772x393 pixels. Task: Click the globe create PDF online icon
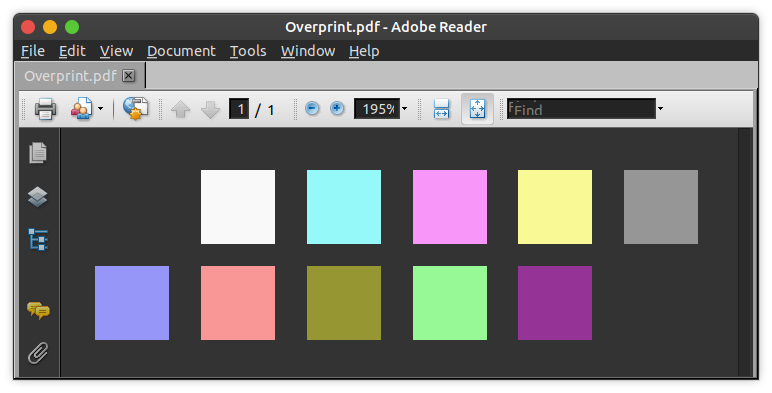(135, 109)
